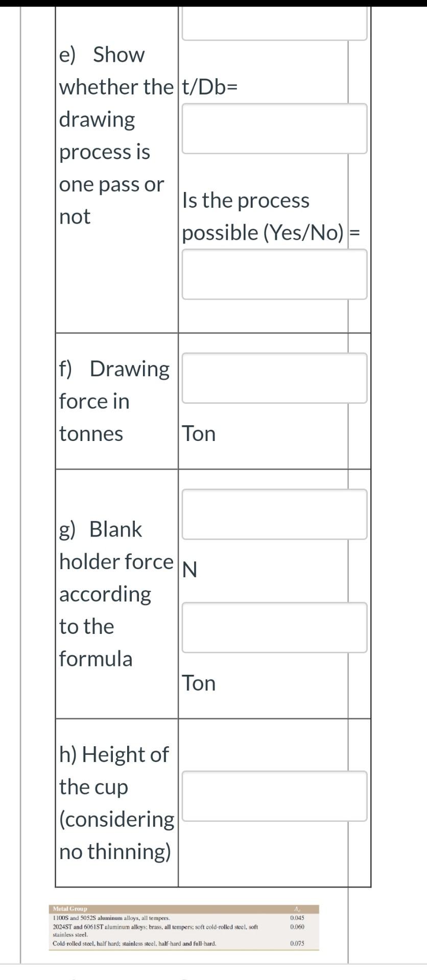Click the height of the cup input field

[274, 795]
